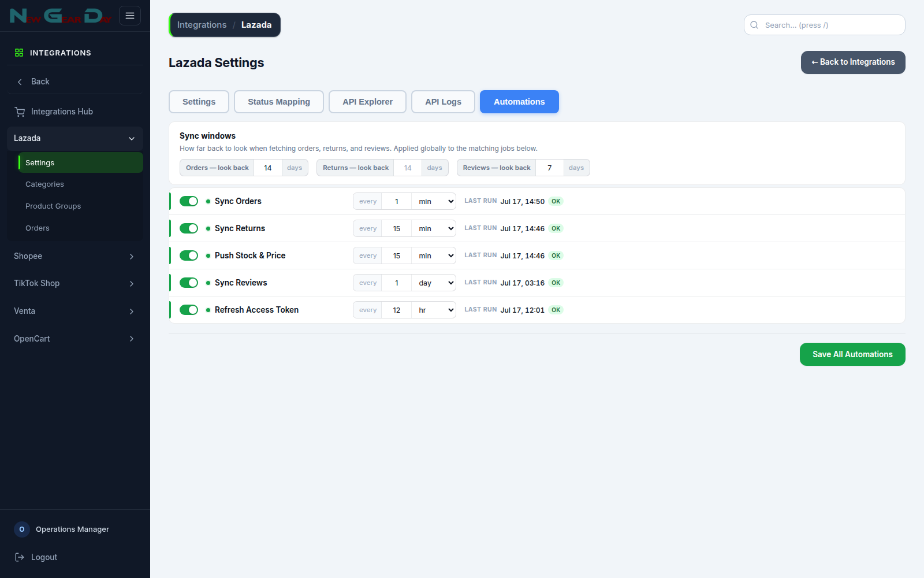
Task: Open Product Groups in the sidebar
Action: pyautogui.click(x=81, y=206)
